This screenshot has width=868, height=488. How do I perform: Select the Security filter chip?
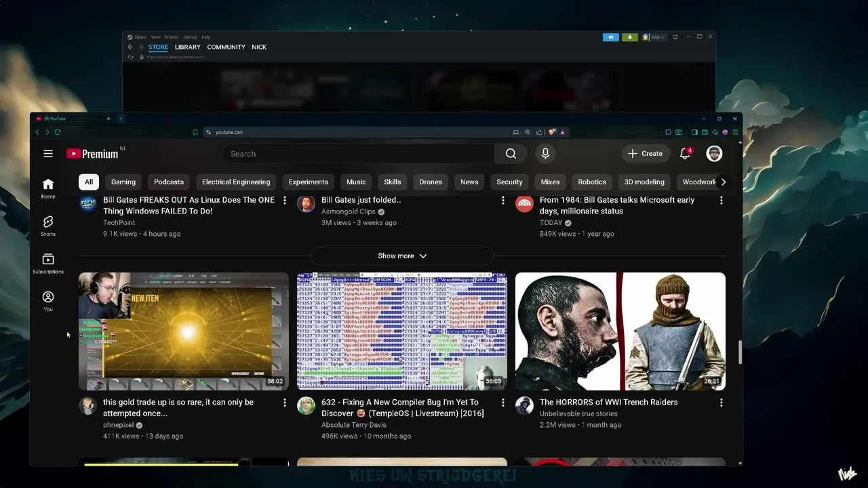[509, 182]
